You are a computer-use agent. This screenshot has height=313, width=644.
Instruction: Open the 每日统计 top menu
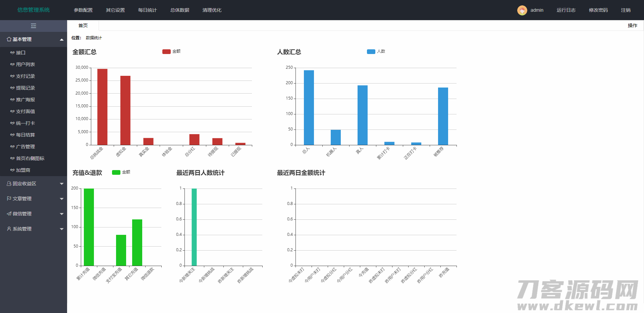point(147,10)
